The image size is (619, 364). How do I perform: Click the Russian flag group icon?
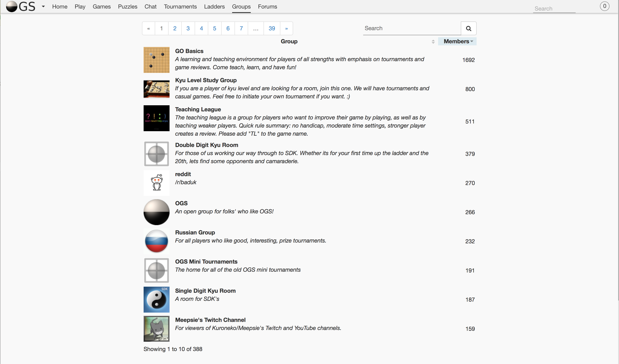point(156,241)
